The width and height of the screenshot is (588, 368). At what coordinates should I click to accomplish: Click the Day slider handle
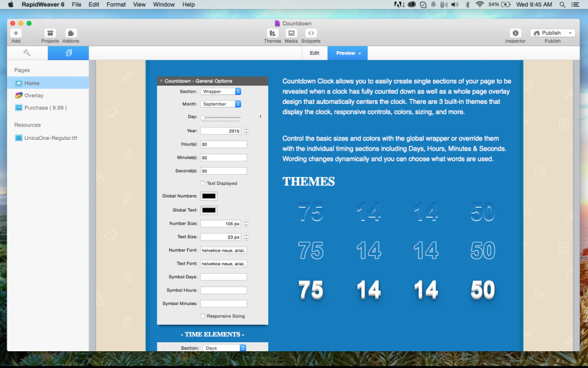coord(203,118)
